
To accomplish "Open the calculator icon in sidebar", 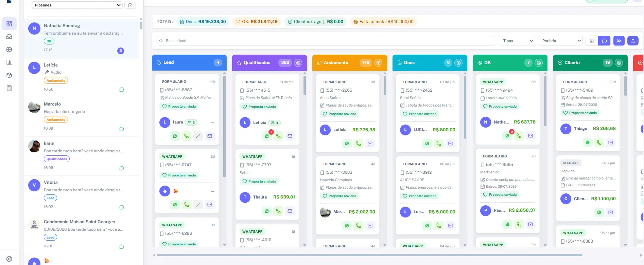I will click(9, 88).
